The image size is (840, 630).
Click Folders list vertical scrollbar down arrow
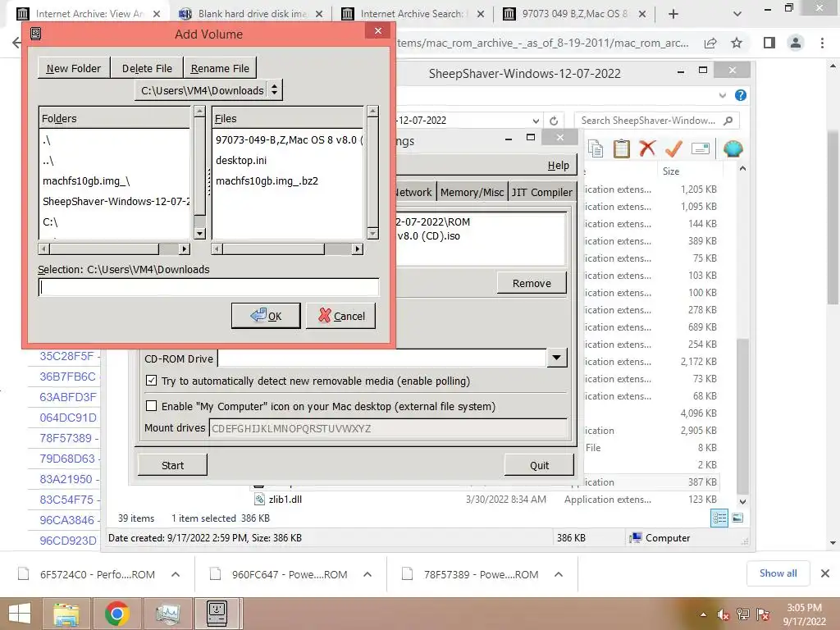[199, 233]
